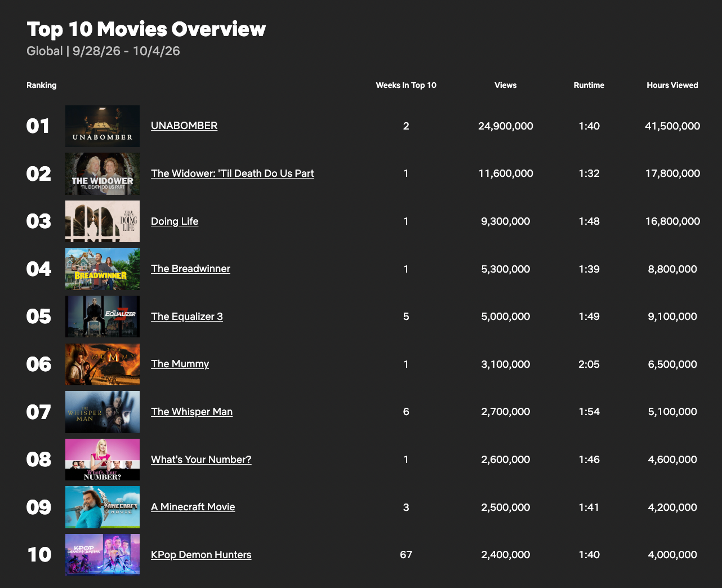Click the 2,500,000 views value
This screenshot has width=722, height=588.
pos(506,507)
